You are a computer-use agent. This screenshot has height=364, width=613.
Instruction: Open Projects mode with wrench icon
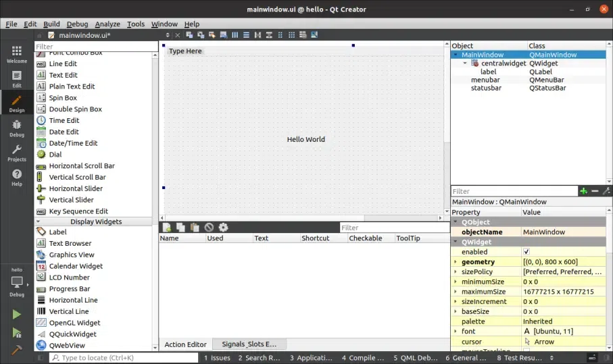coord(16,153)
